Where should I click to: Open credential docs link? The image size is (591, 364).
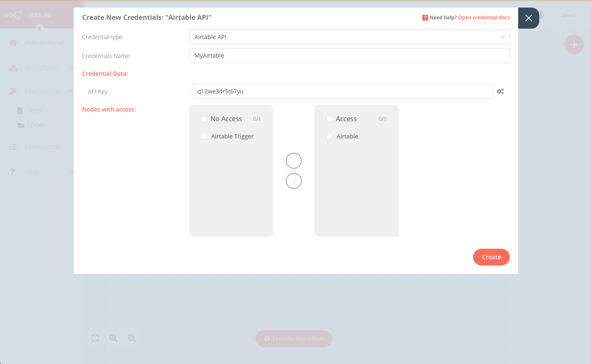(484, 17)
